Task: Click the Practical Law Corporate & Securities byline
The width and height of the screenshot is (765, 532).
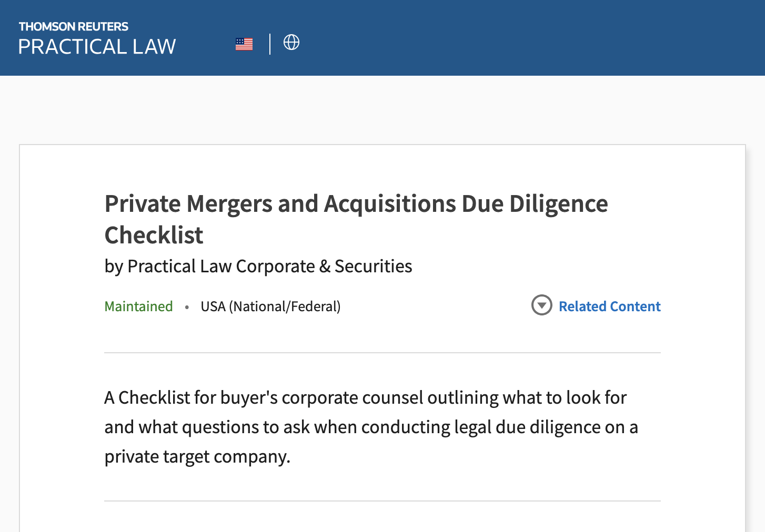Action: [258, 267]
